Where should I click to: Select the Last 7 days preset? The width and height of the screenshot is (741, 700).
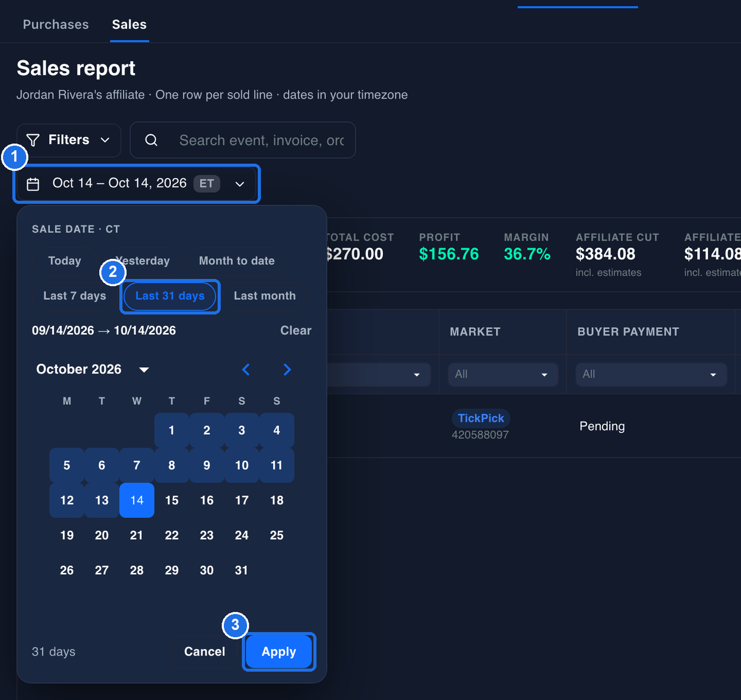pos(75,296)
